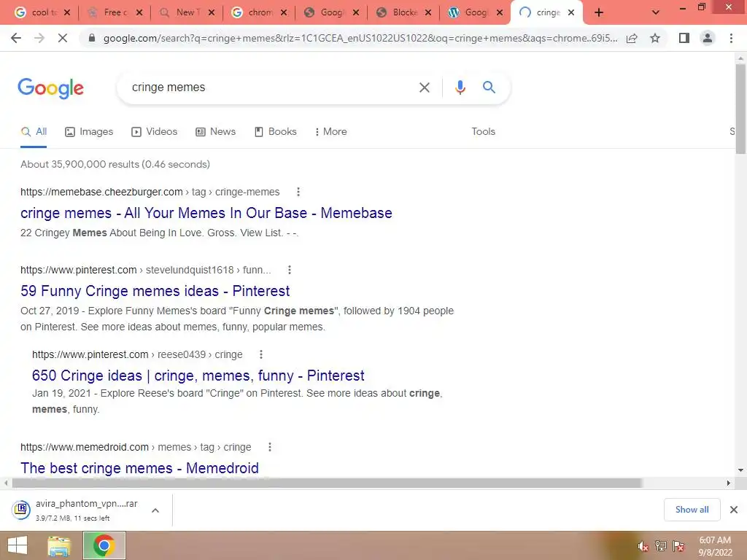Select the Books search tab

tap(275, 132)
